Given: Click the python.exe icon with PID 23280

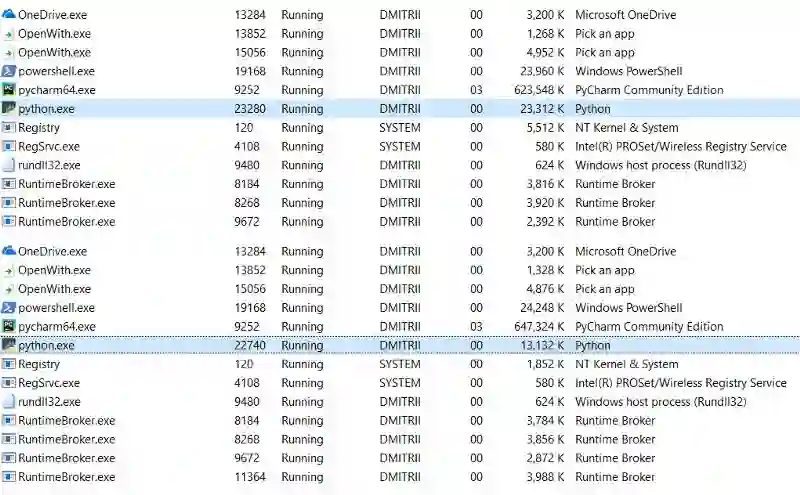Looking at the screenshot, I should click(x=9, y=109).
